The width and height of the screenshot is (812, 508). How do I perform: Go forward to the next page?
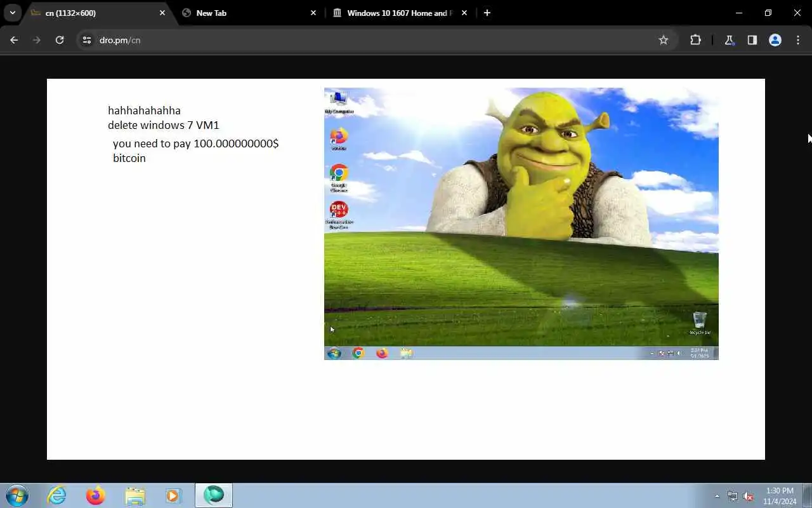[x=37, y=40]
